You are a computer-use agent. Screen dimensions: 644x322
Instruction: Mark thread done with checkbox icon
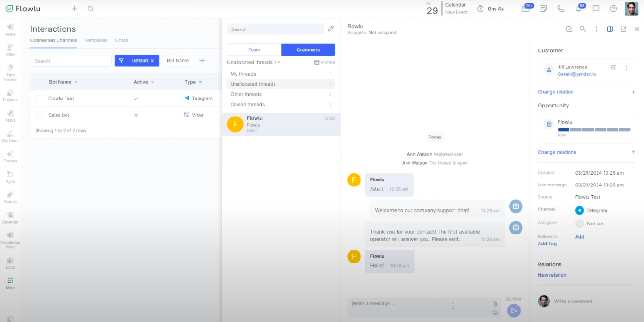(x=569, y=29)
